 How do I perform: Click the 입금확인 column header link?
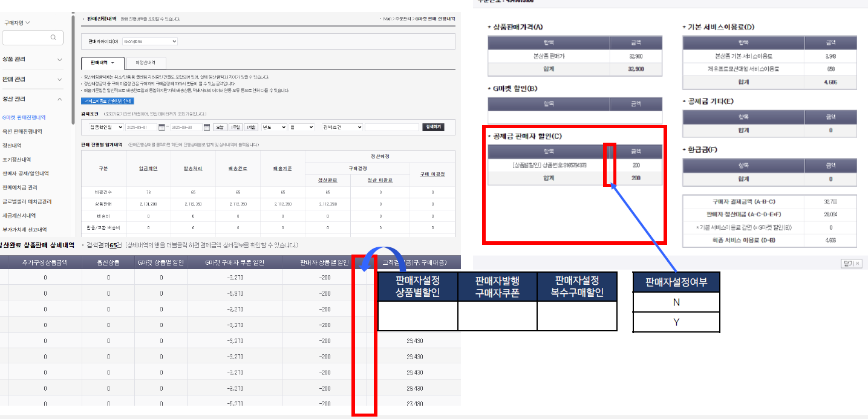tap(149, 167)
